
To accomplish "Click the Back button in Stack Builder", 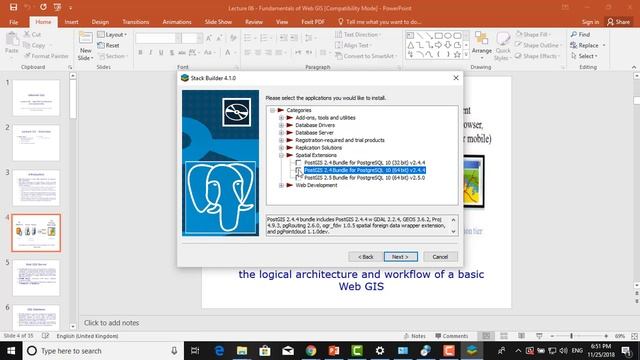I will click(365, 257).
